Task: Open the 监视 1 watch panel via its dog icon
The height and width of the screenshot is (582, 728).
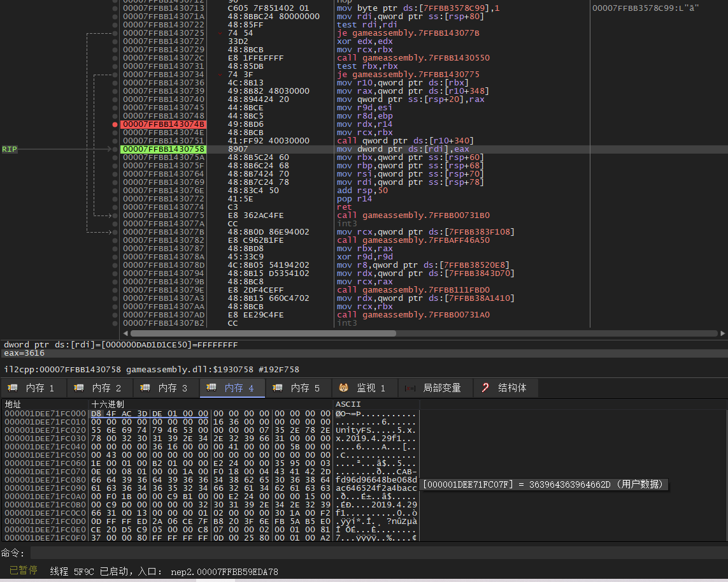Action: (343, 388)
